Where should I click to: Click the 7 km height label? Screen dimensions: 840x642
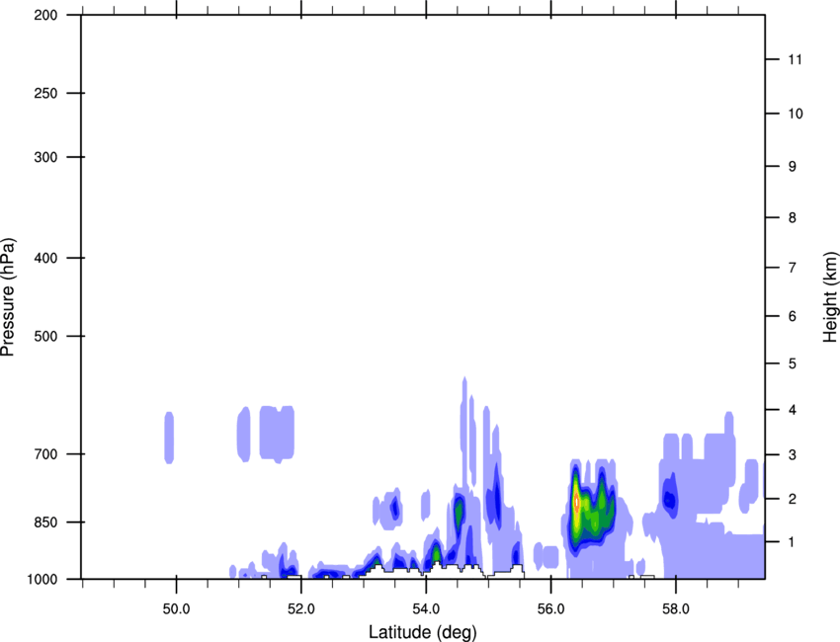click(x=793, y=268)
